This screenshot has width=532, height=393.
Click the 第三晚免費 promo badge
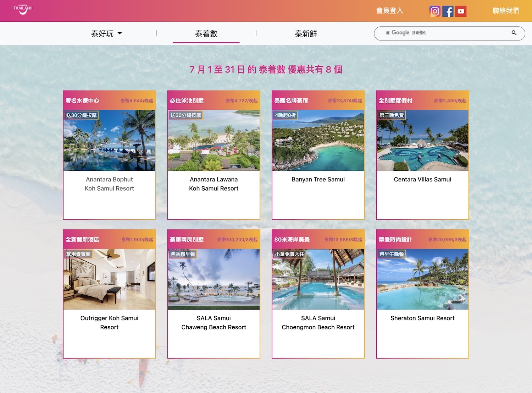pos(392,115)
